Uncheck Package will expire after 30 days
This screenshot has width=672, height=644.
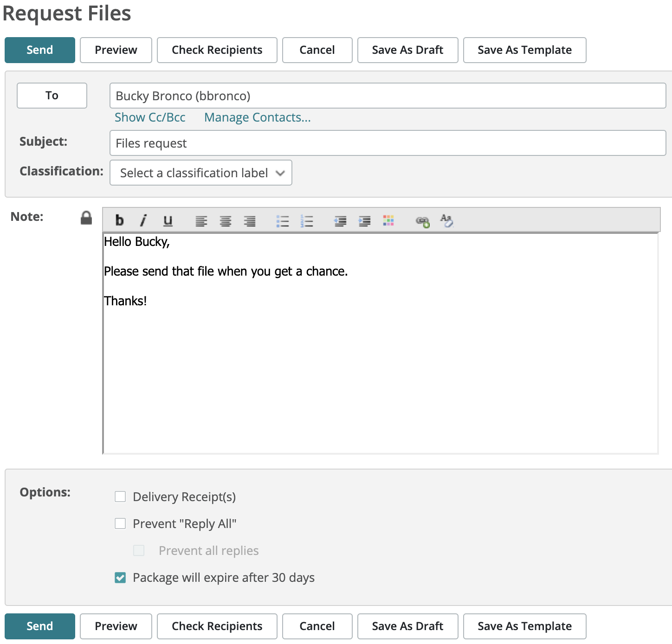[x=120, y=578]
